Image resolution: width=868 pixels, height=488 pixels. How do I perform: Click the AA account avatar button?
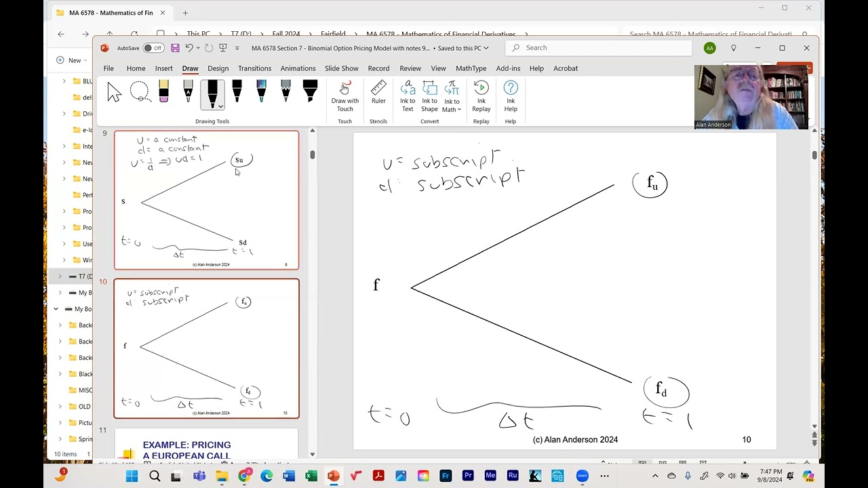(x=709, y=48)
